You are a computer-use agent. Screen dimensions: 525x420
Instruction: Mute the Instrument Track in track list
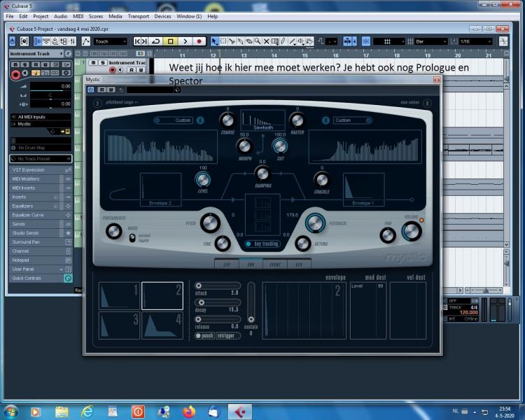click(x=93, y=62)
